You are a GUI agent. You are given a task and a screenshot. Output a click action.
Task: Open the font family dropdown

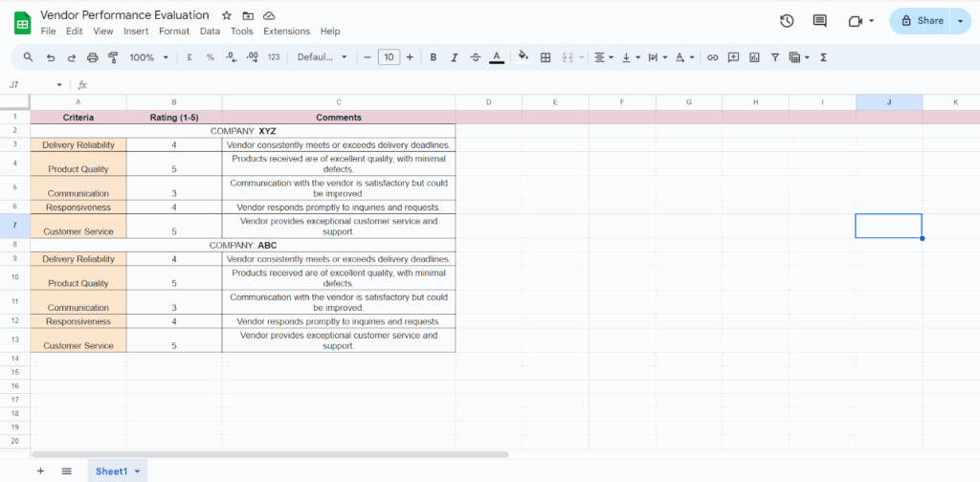coord(322,57)
